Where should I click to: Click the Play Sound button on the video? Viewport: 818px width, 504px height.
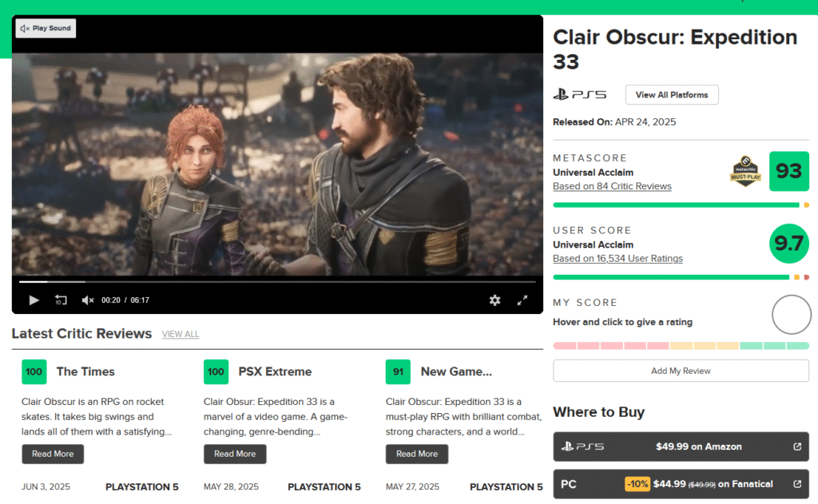click(46, 28)
